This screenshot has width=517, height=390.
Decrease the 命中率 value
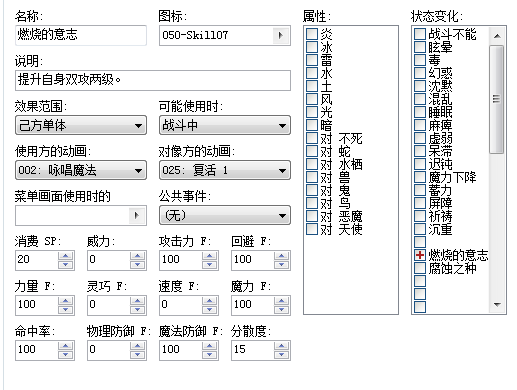[x=66, y=354]
